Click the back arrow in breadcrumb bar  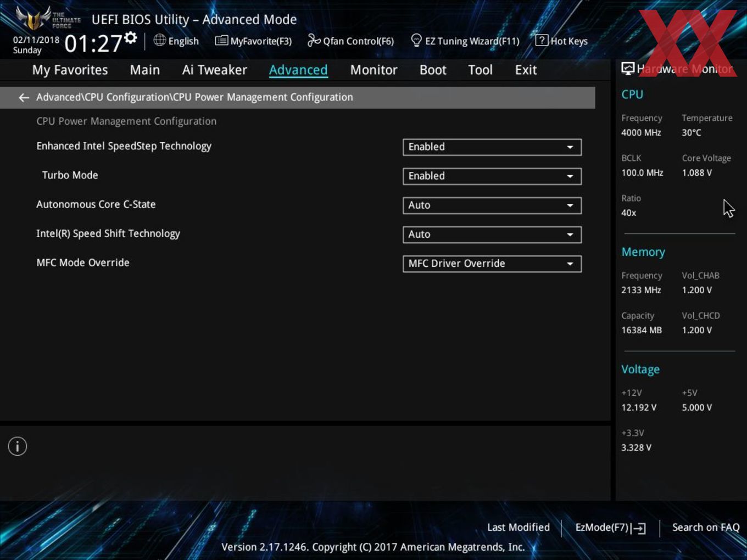pos(24,98)
